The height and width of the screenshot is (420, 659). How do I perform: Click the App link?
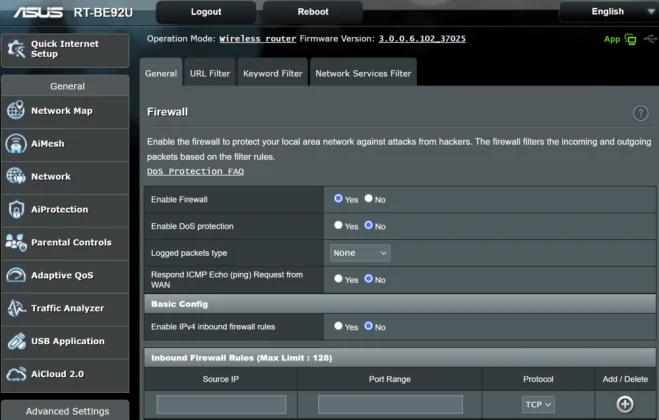pos(612,39)
